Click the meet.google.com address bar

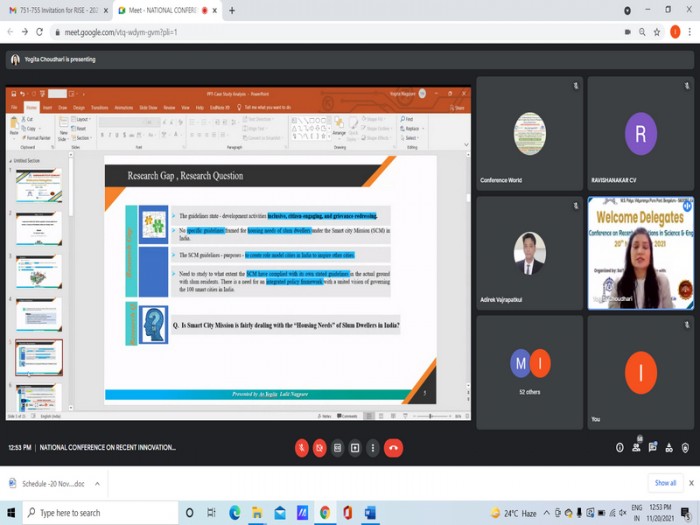300,32
